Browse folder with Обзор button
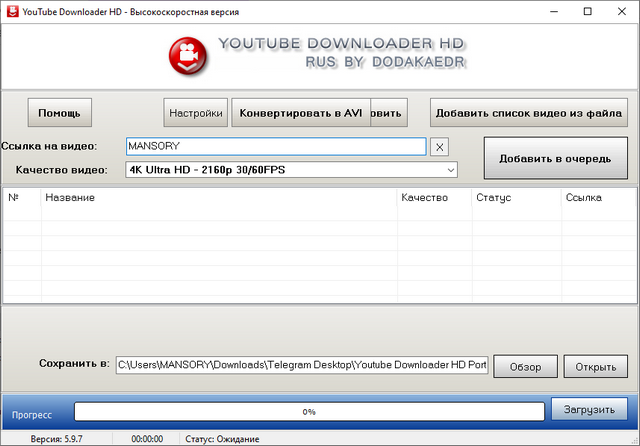Viewport: 640px width, 446px height. coord(525,366)
